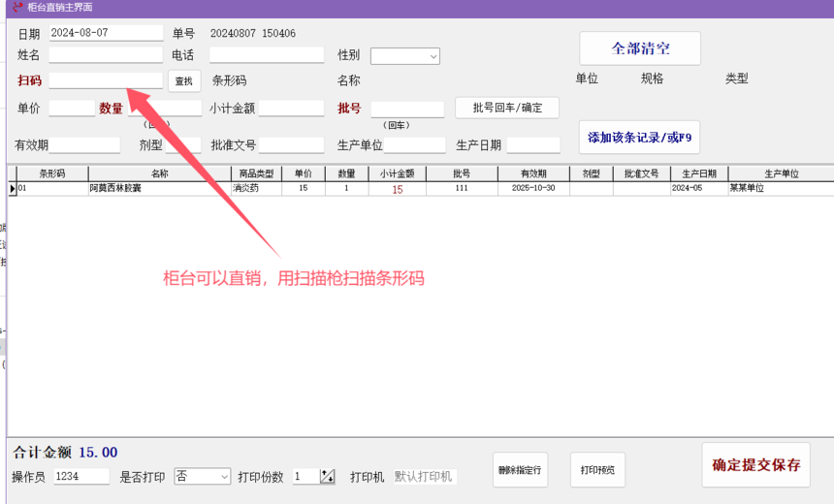Viewport: 834px width, 504px height.
Task: Click the 名称 column header in table
Action: tap(160, 173)
